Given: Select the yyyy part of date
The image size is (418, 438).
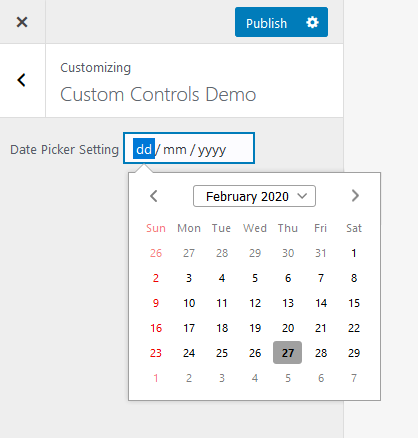Looking at the screenshot, I should pyautogui.click(x=212, y=150).
